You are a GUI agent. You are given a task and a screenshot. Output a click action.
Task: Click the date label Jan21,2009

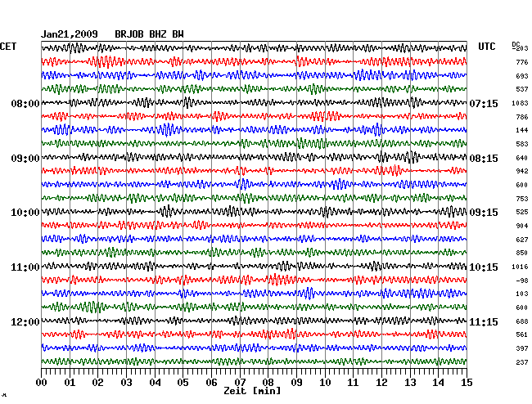point(70,34)
